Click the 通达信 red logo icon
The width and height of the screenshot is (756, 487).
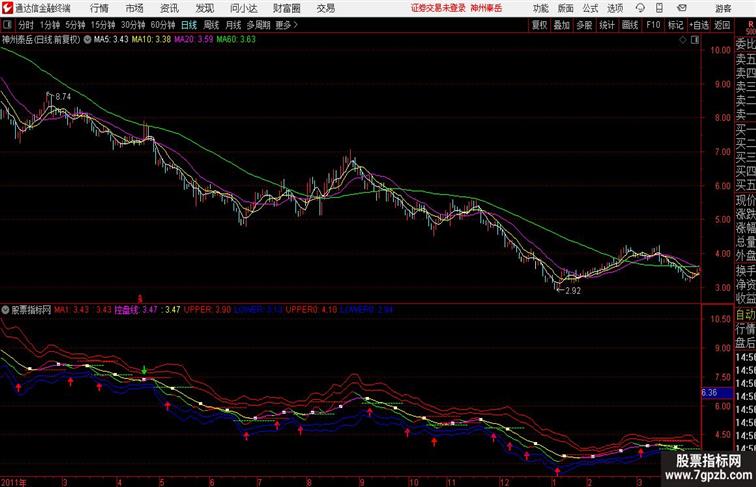pos(7,8)
